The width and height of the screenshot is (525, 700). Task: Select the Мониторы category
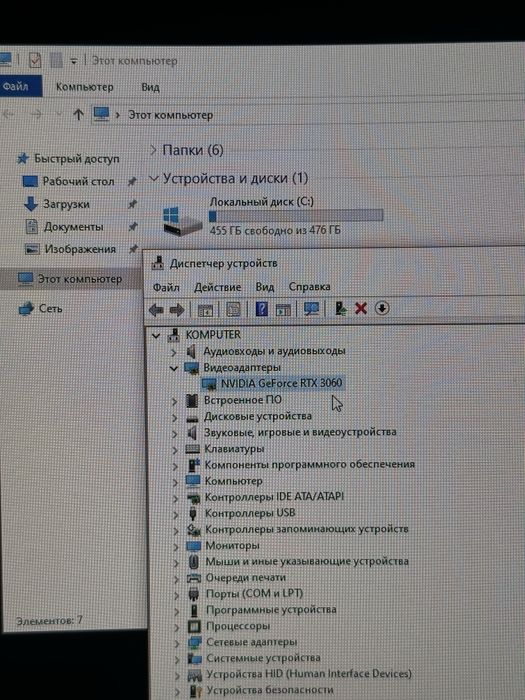232,546
